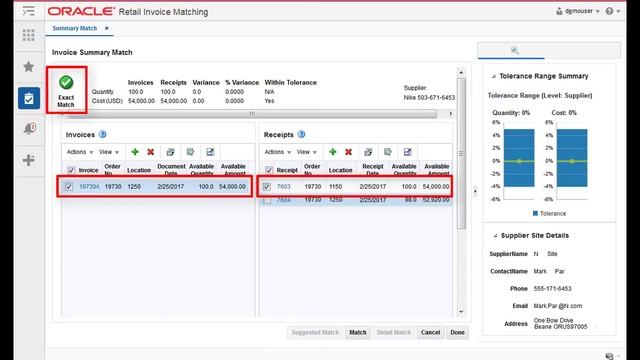Image resolution: width=640 pixels, height=360 pixels.
Task: Click the vertical scrollbar down arrow
Action: click(x=461, y=312)
